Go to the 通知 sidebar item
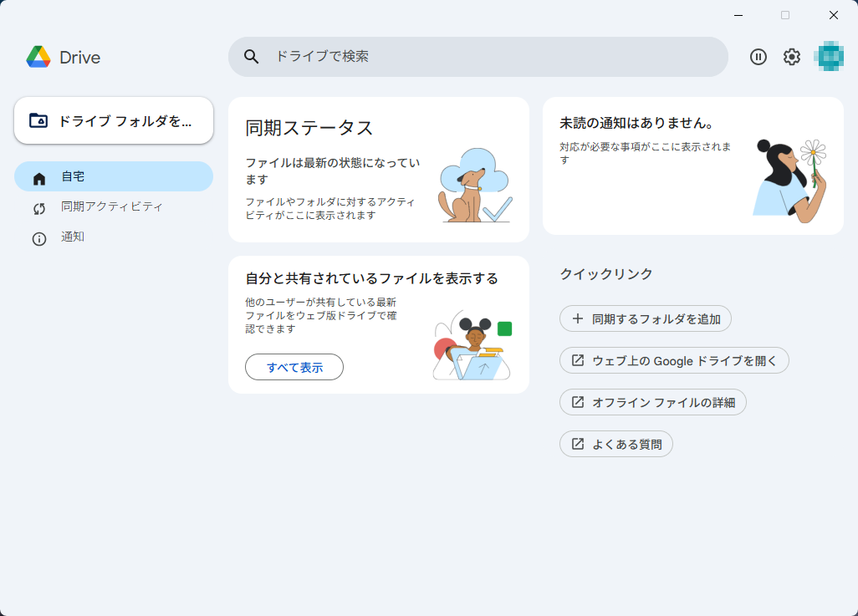Screen dimensions: 858x616 [x=73, y=237]
